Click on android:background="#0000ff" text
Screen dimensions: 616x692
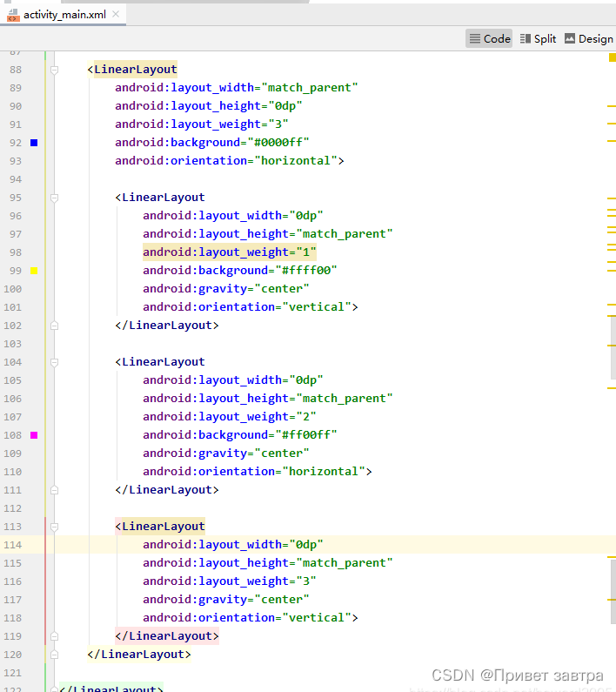[211, 143]
